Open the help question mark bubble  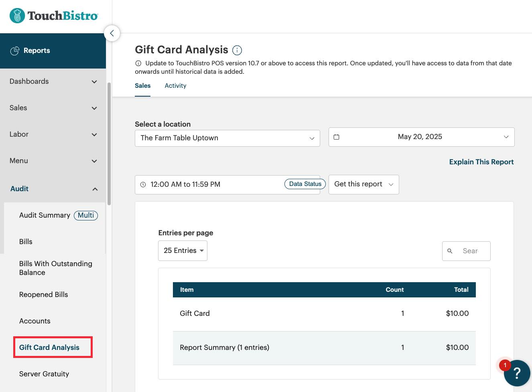click(517, 373)
